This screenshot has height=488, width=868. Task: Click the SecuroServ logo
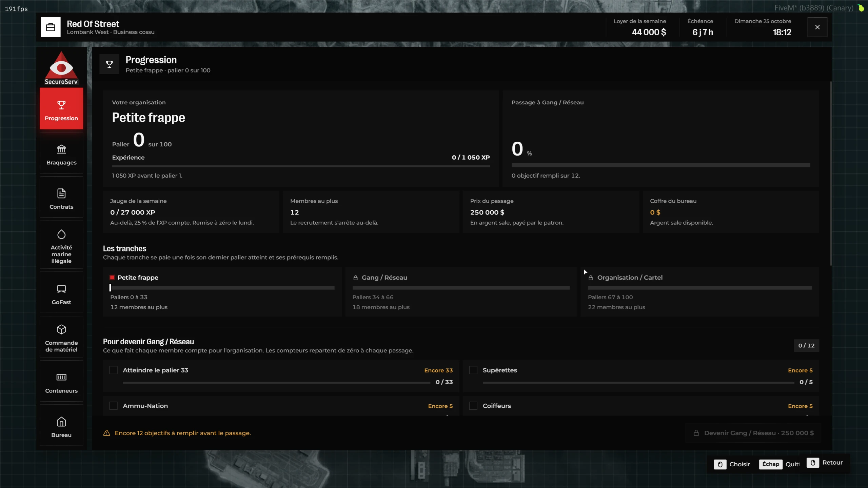pyautogui.click(x=61, y=68)
